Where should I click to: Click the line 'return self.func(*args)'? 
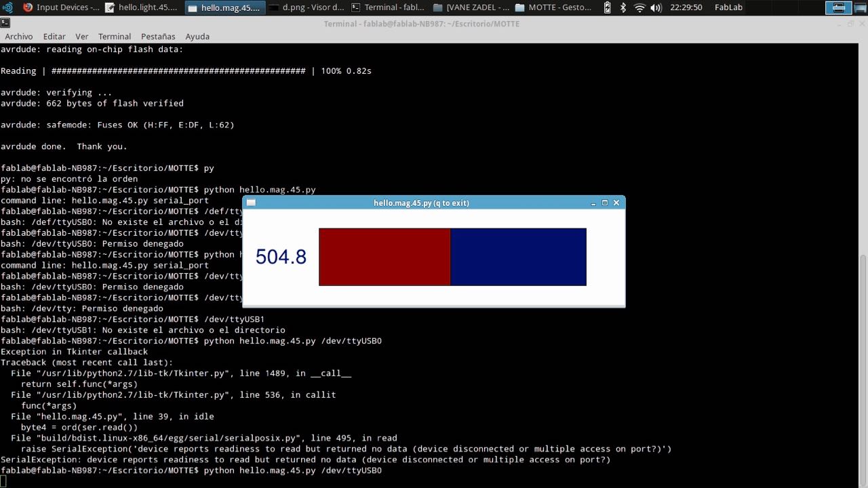coord(79,384)
